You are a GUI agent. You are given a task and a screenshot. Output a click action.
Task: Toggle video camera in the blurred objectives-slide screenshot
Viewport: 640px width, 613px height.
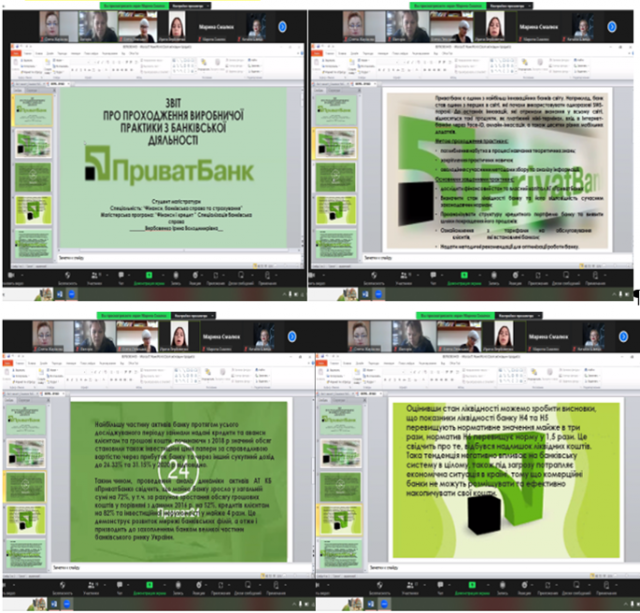coord(313,275)
